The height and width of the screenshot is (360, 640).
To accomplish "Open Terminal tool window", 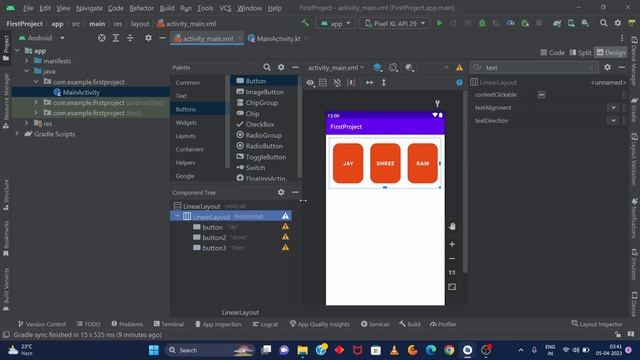I will [x=169, y=324].
